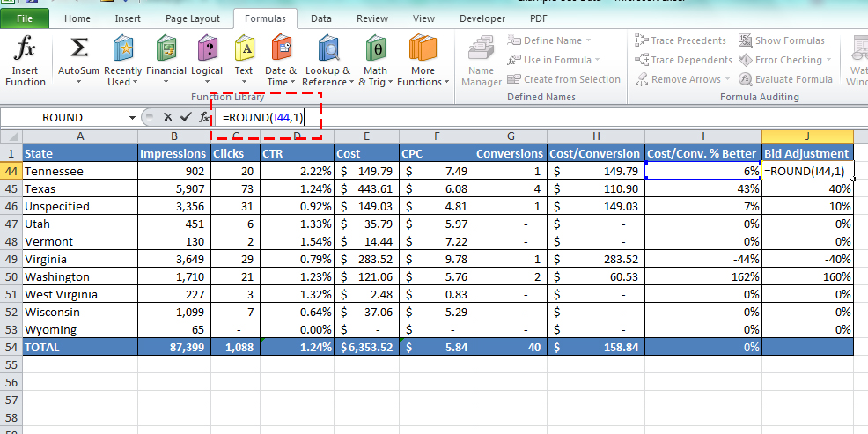The image size is (868, 434).
Task: Click Texas 40% bid adjustment cell
Action: point(807,188)
